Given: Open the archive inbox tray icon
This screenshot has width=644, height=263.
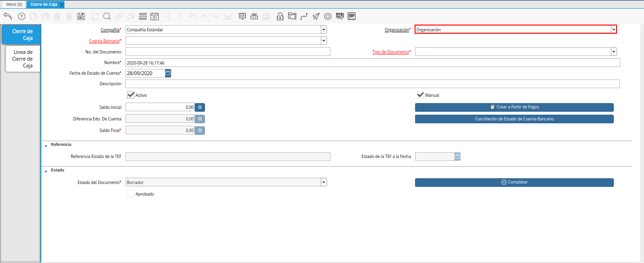Looking at the screenshot, I should coord(254,16).
